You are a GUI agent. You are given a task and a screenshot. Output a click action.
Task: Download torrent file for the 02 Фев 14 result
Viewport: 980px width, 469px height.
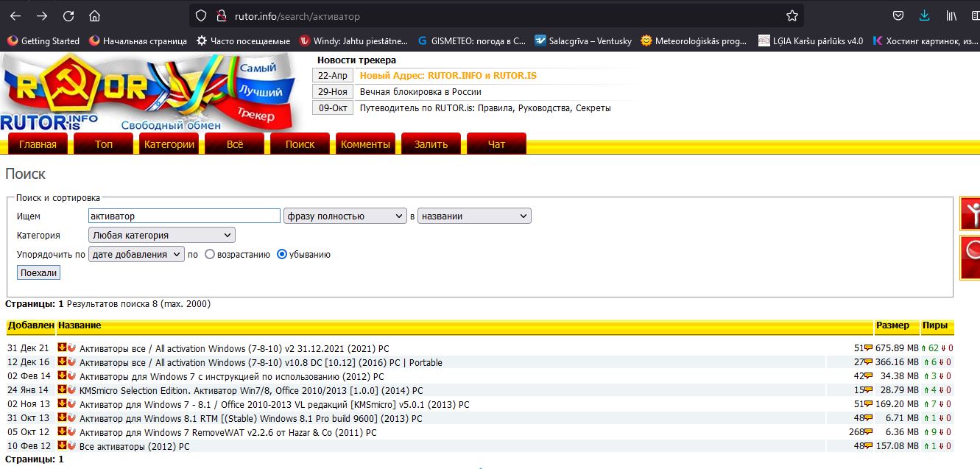[x=63, y=375]
